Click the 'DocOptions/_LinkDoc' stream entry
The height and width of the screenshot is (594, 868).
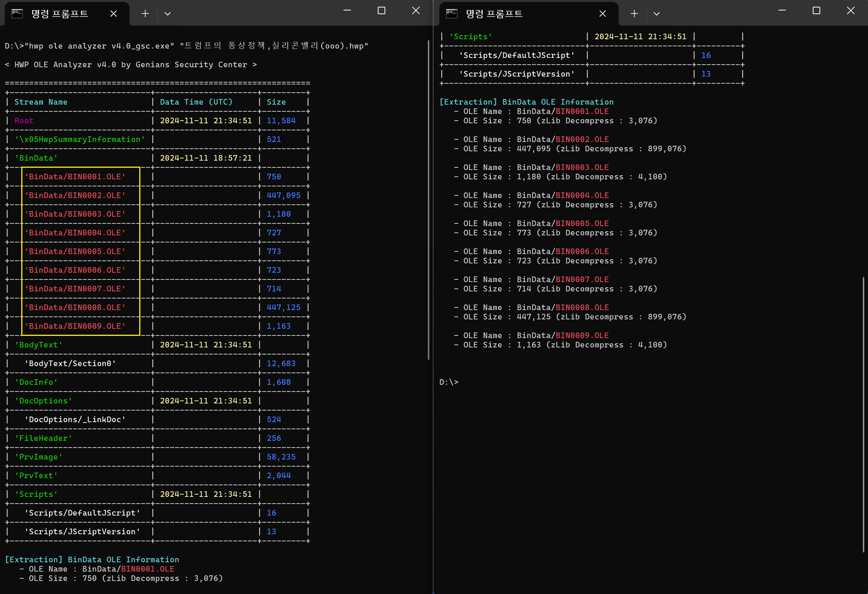pos(75,420)
